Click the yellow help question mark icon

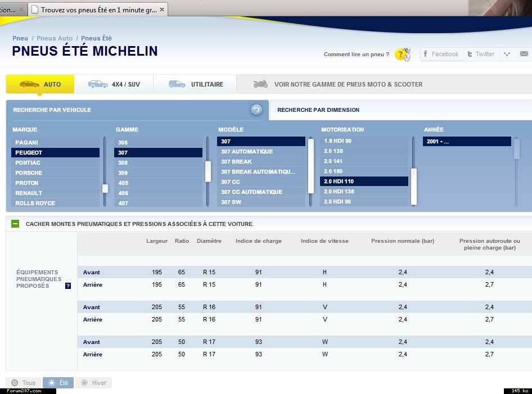click(x=402, y=55)
